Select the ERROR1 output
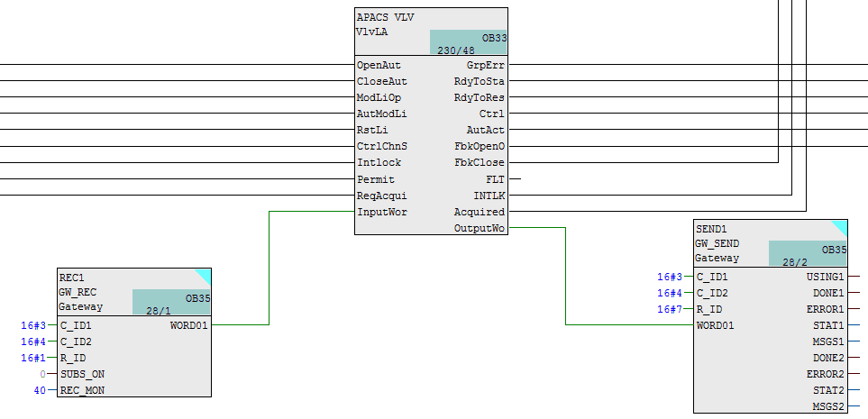The width and height of the screenshot is (868, 419). point(826,309)
